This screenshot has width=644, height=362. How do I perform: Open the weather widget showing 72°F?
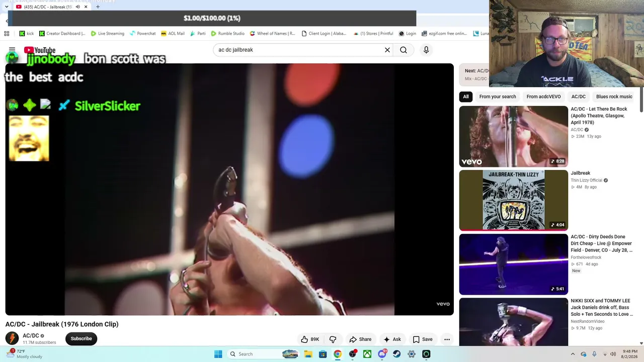(24, 354)
